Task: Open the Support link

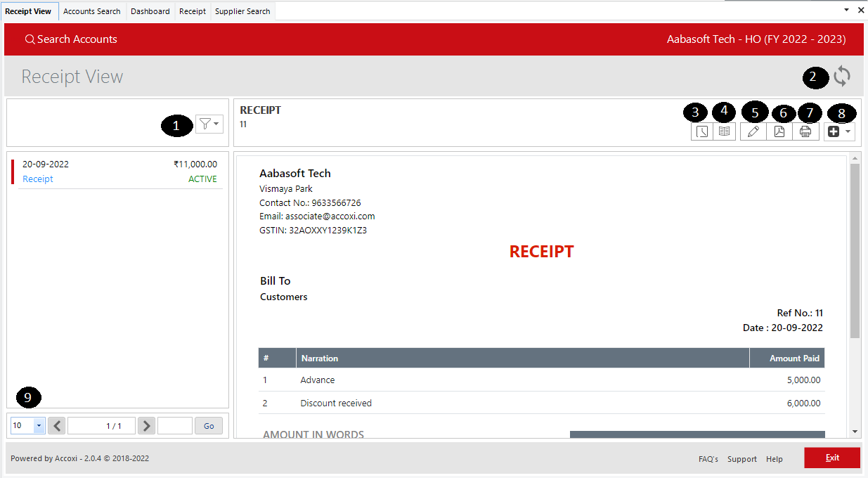Action: (x=742, y=459)
